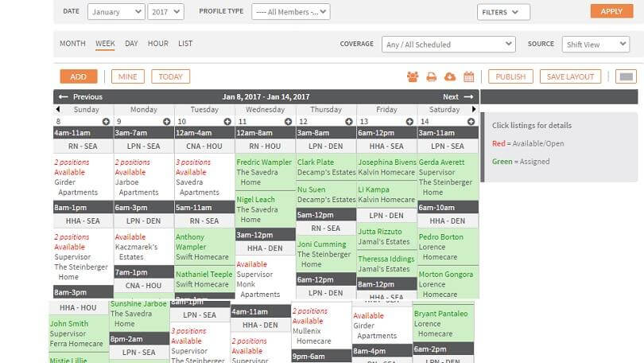Select Li Kampa Kalvin Homecare listing
644x363 pixels.
387,194
